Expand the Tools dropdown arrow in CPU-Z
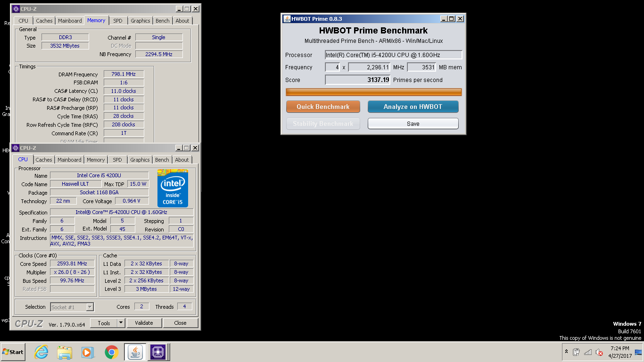644x362 pixels. (121, 323)
